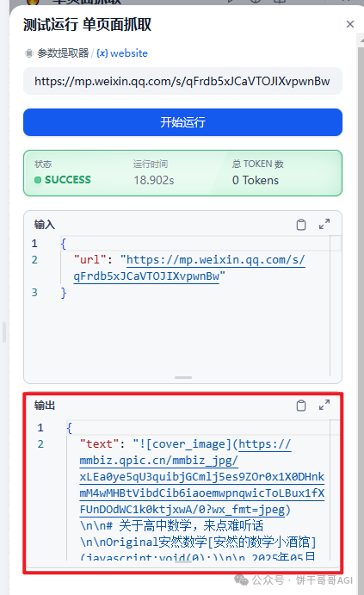
Task: Click the SUCCESS status text
Action: tap(67, 180)
